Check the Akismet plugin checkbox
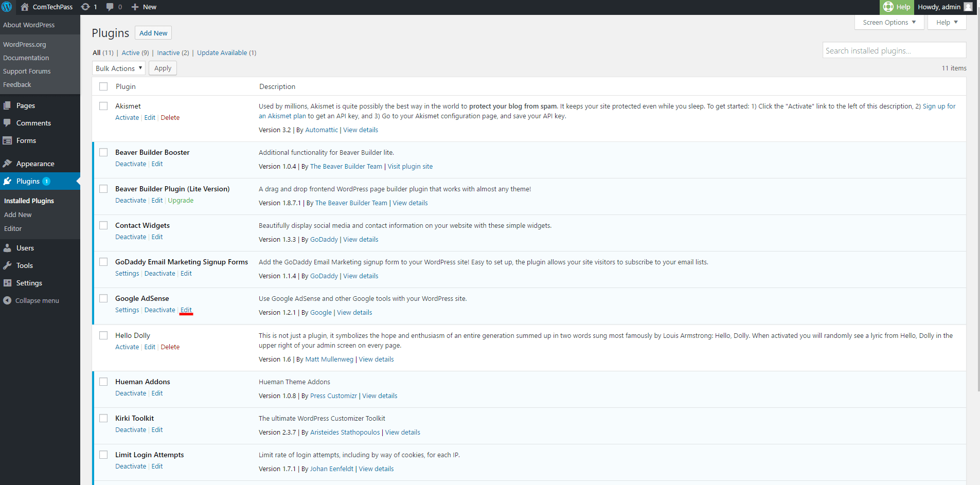The width and height of the screenshot is (980, 485). [x=103, y=106]
